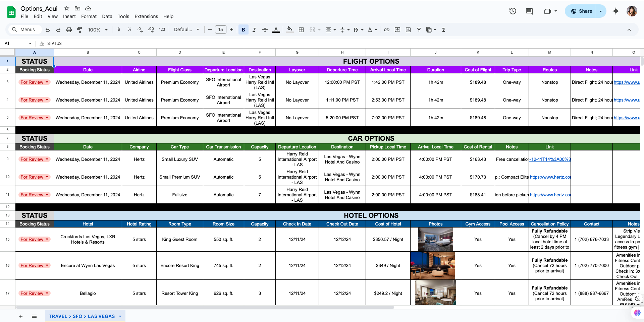Open the 12:00 PM flight link
The width and height of the screenshot is (644, 322).
tap(627, 82)
